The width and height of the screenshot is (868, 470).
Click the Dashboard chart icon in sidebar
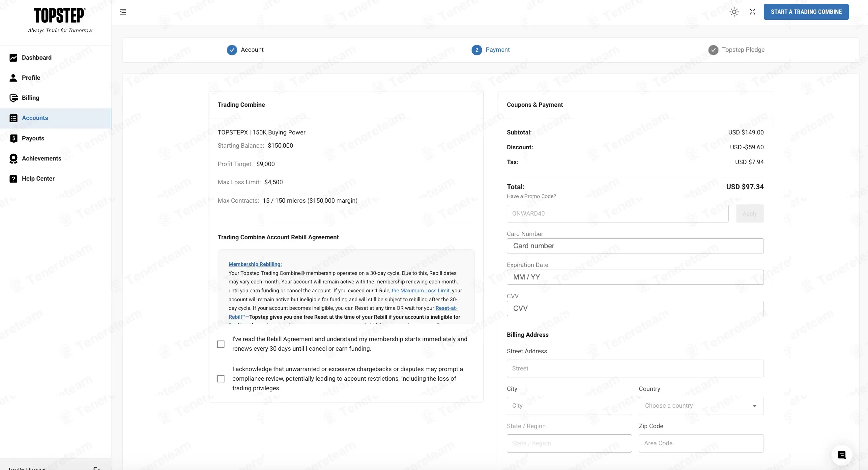(13, 58)
